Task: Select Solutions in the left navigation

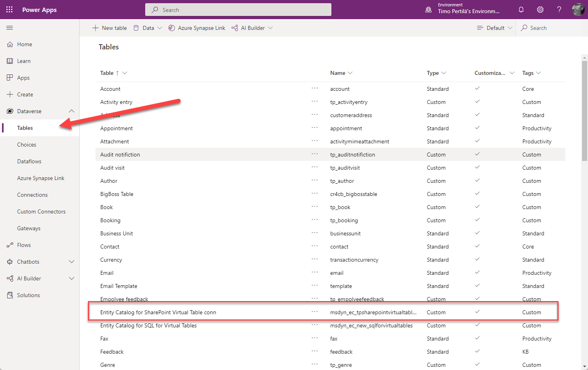Action: coord(28,295)
